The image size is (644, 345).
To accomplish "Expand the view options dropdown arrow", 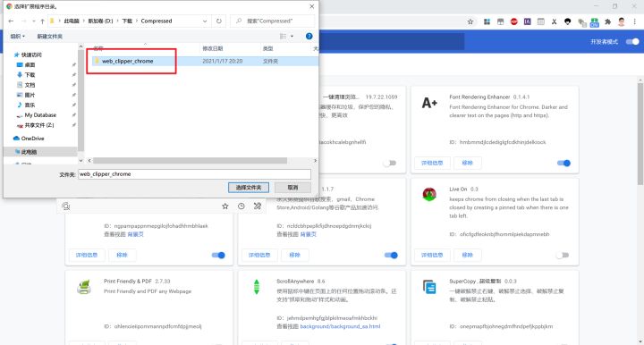I will click(292, 37).
